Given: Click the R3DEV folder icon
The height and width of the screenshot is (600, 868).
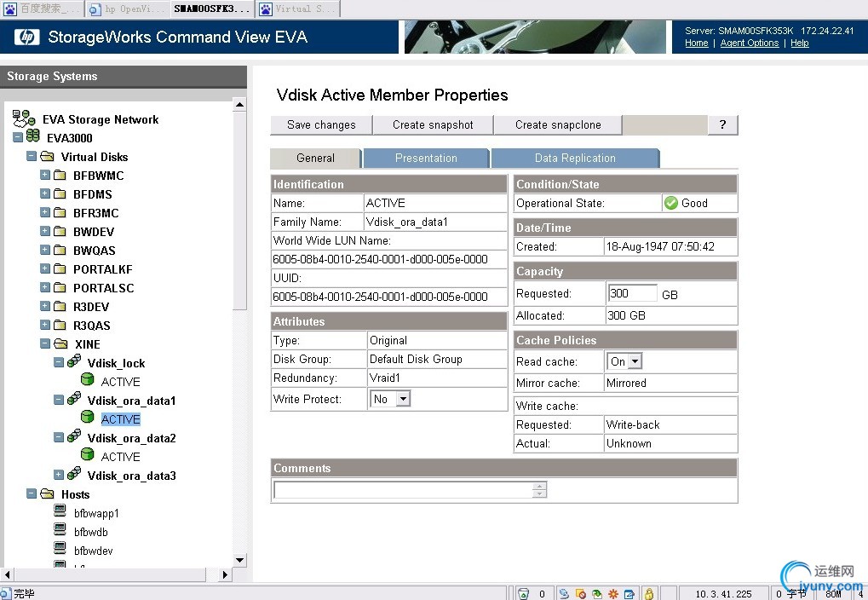Looking at the screenshot, I should pos(60,306).
